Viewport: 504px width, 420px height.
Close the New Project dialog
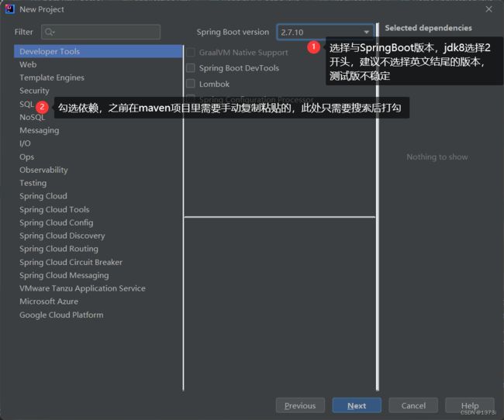tap(489, 9)
